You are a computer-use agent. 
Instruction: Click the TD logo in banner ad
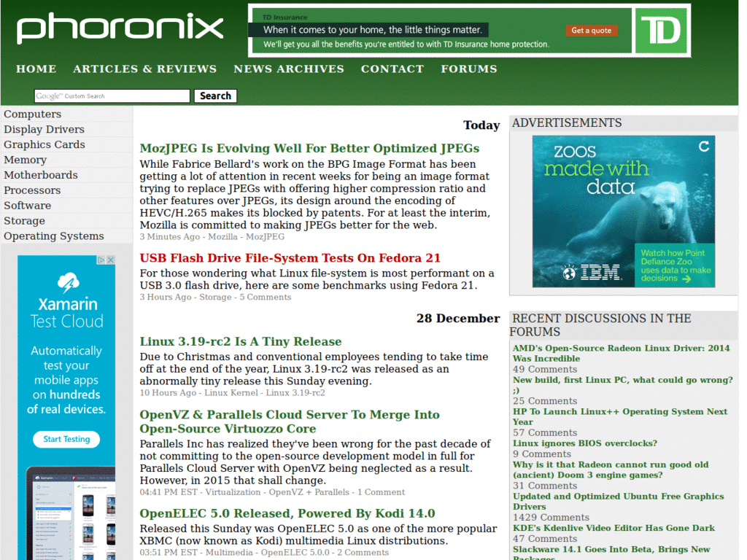click(x=661, y=31)
